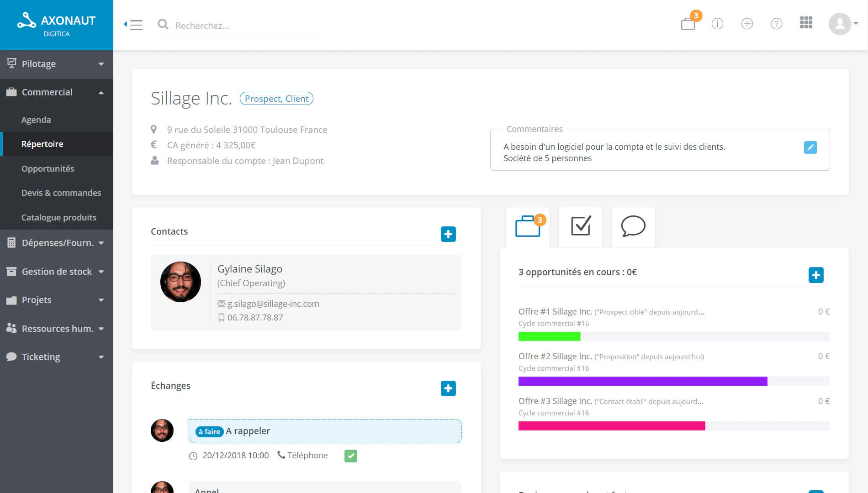
Task: Open the help question mark icon
Action: [x=777, y=24]
